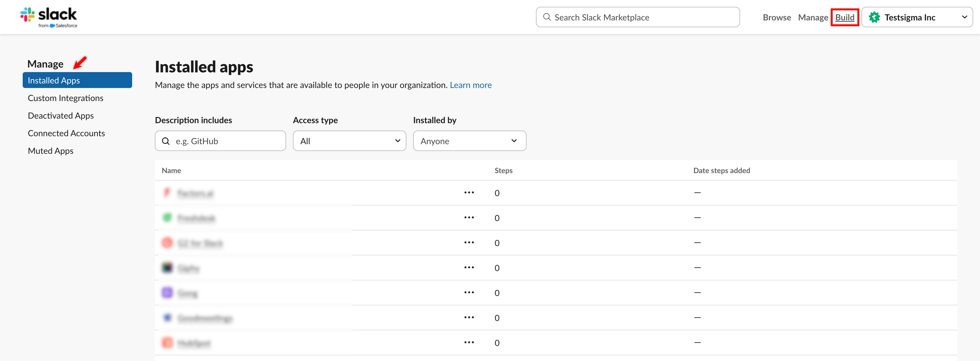
Task: Open Deactivated Apps from sidebar
Action: [60, 116]
